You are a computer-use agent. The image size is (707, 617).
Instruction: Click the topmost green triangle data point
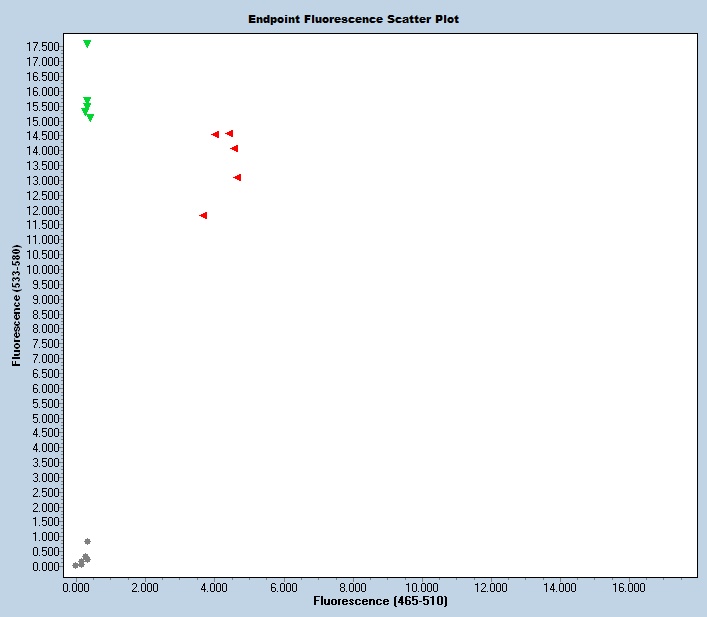(87, 44)
